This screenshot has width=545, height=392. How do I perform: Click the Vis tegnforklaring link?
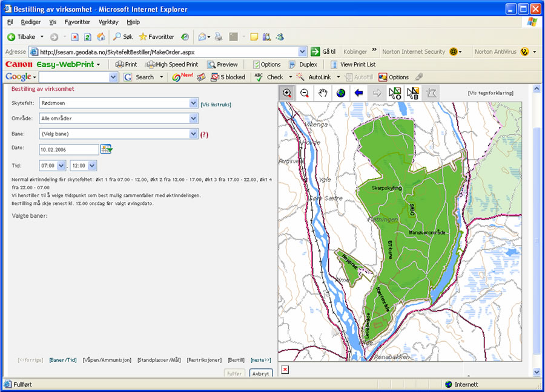coord(490,93)
